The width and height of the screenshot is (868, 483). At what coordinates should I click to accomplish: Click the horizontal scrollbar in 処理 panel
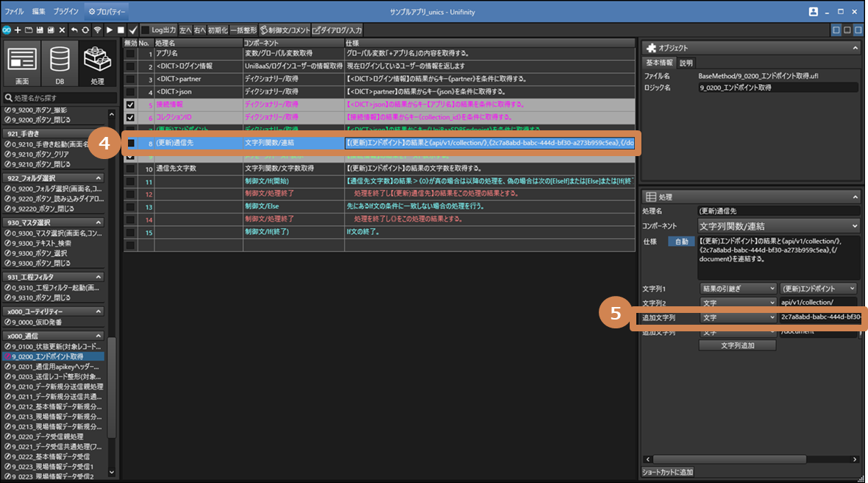click(x=730, y=459)
